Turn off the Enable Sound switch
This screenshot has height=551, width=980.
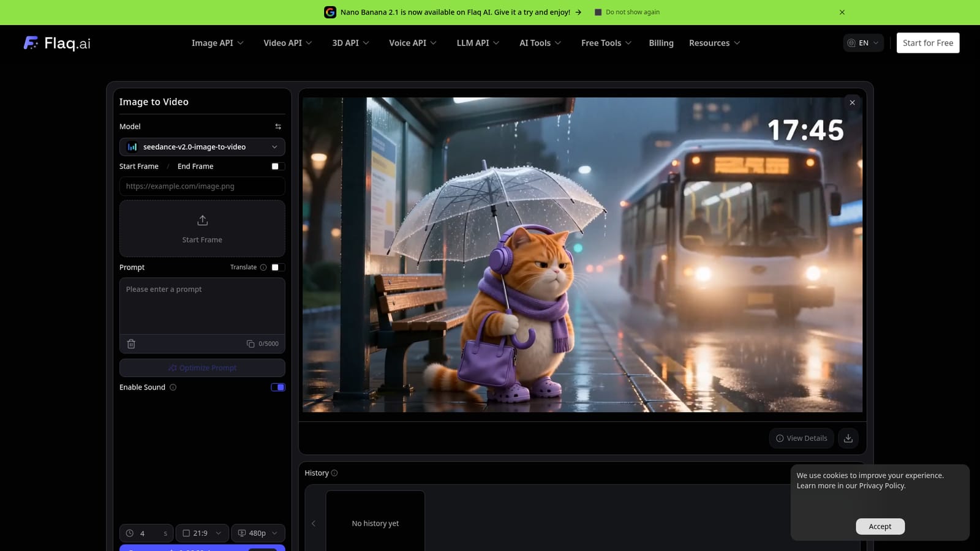(x=278, y=388)
